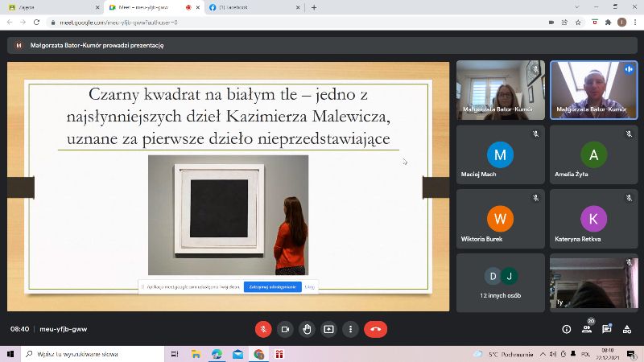Show everyone participants panel
The height and width of the screenshot is (362, 644).
point(587,329)
